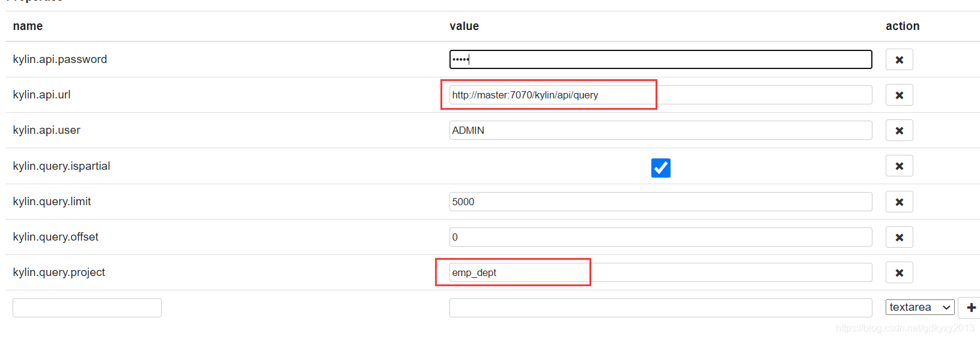Add new property with plus icon
The image size is (980, 339).
(970, 308)
